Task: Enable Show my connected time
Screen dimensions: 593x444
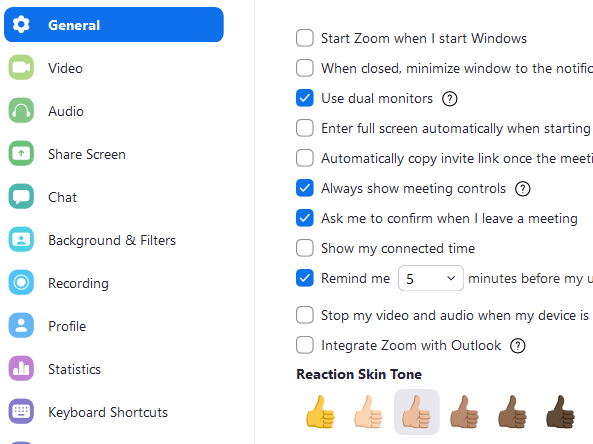Action: tap(305, 248)
